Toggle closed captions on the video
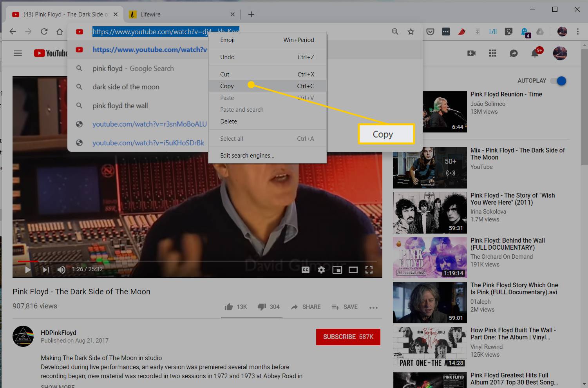Screen dimensions: 588x388 306,270
